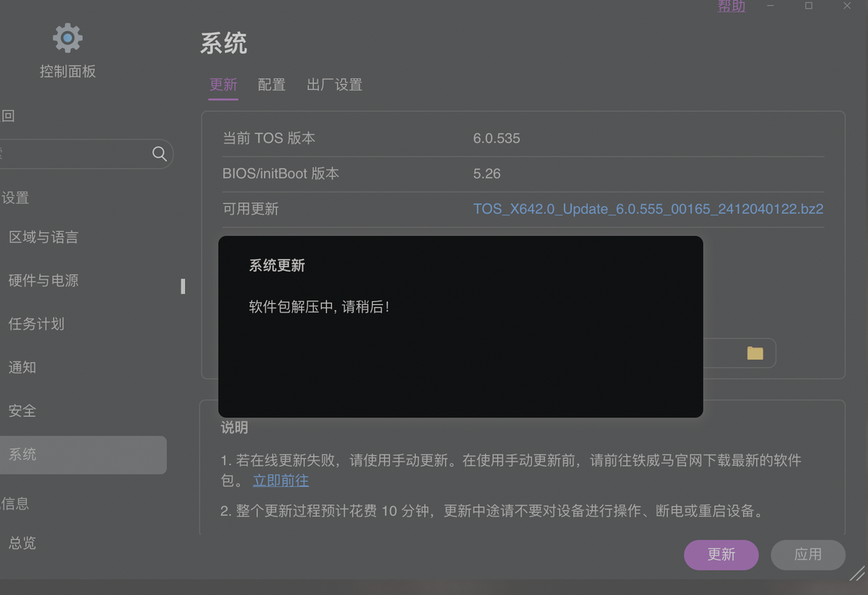
Task: Open the 帮助 link
Action: point(731,6)
